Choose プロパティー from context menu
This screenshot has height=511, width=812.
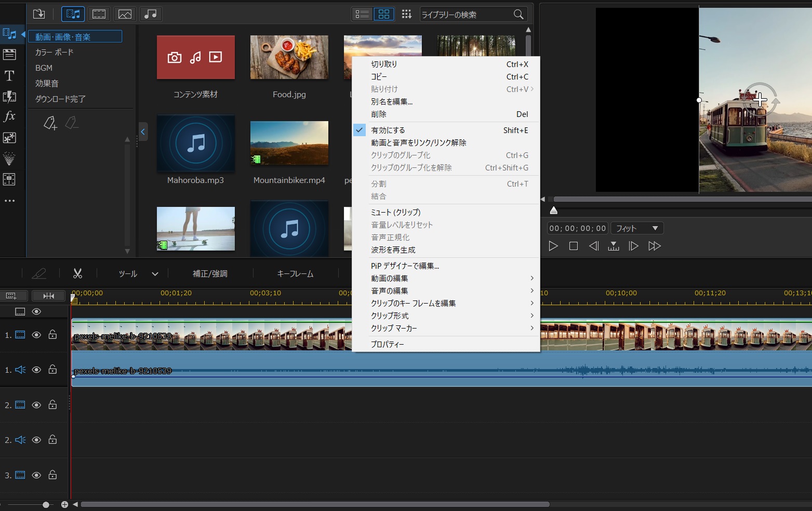tap(388, 344)
